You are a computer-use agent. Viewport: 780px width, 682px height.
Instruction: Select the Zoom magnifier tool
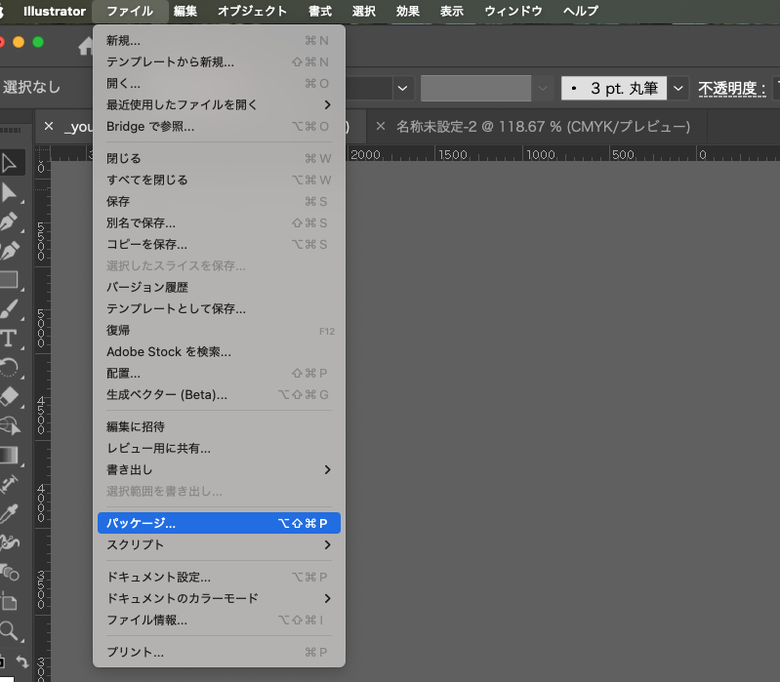[x=9, y=631]
